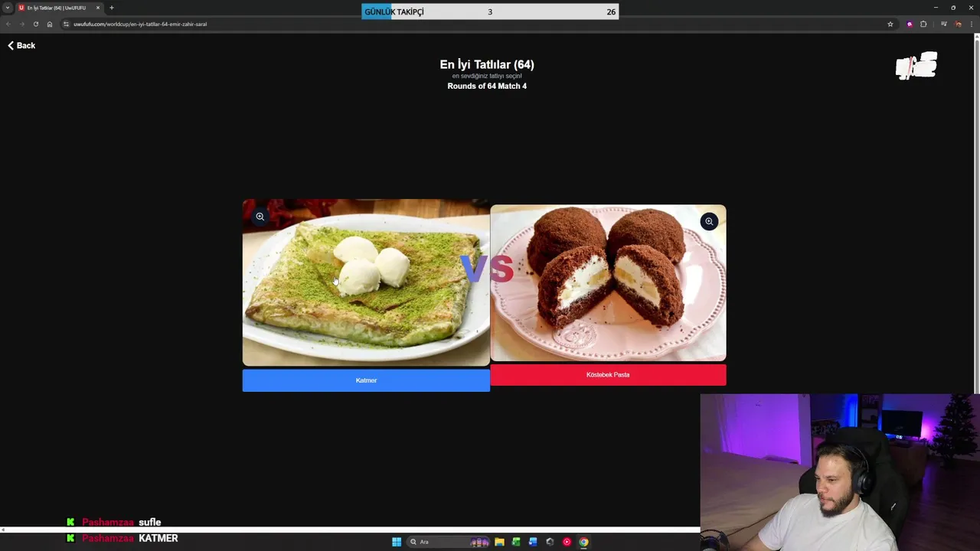
Task: Close the En İyi Tatlılar browser tab
Action: pyautogui.click(x=98, y=8)
